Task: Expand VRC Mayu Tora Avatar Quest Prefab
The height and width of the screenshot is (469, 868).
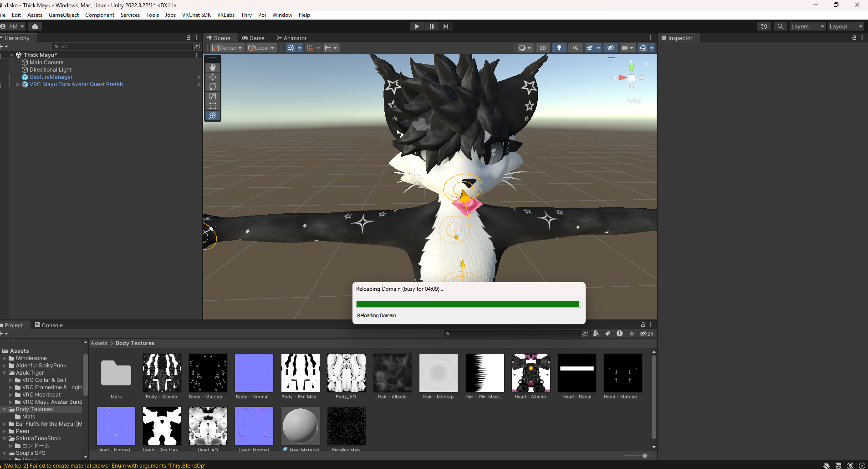Action: coord(18,84)
